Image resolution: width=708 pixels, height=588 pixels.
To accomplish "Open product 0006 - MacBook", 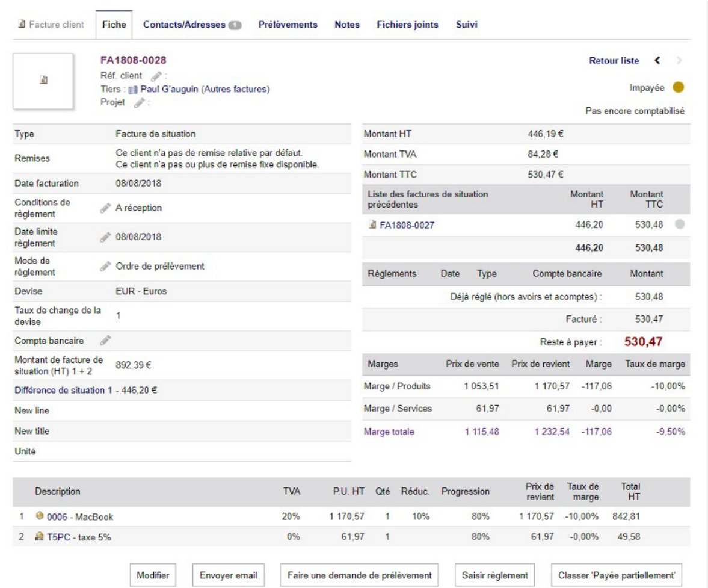I will 80,517.
